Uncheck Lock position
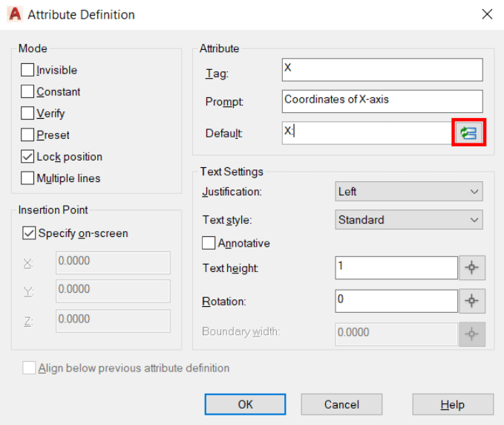The width and height of the screenshot is (504, 425). pyautogui.click(x=27, y=156)
